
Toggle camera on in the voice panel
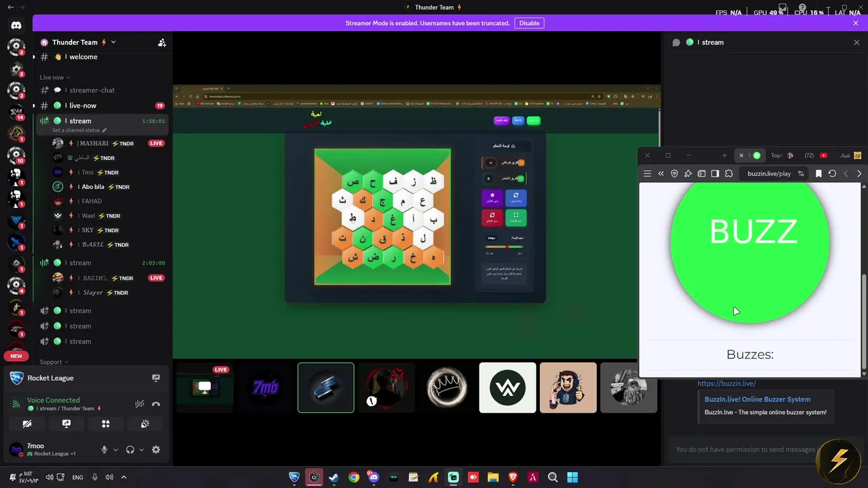coord(27,424)
